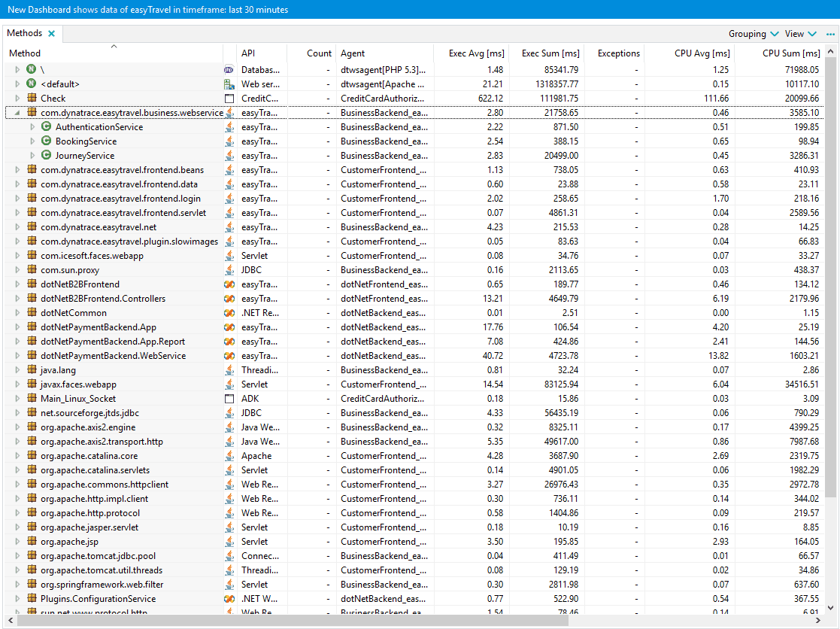Click the horizontal scrollbar right arrow
This screenshot has height=629, width=840.
click(x=818, y=621)
